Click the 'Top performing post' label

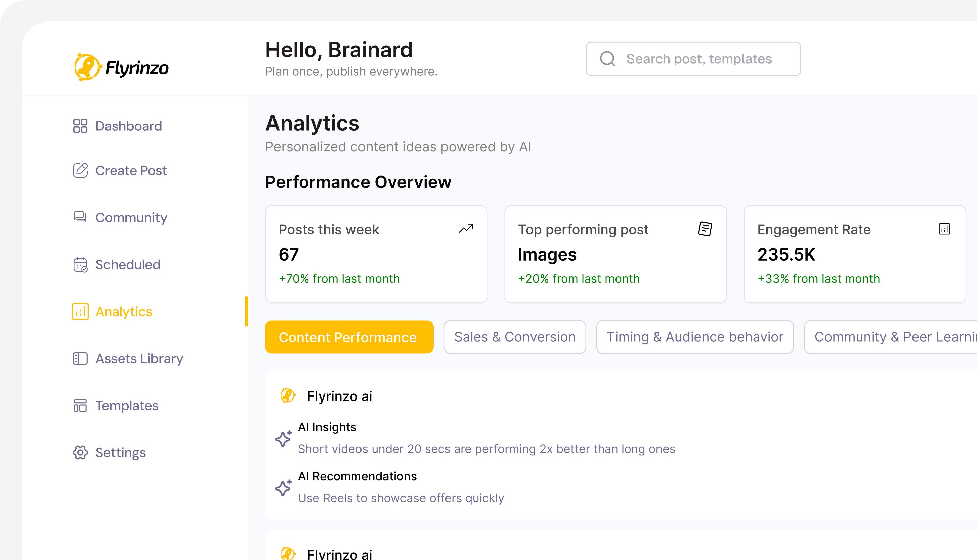pos(583,229)
